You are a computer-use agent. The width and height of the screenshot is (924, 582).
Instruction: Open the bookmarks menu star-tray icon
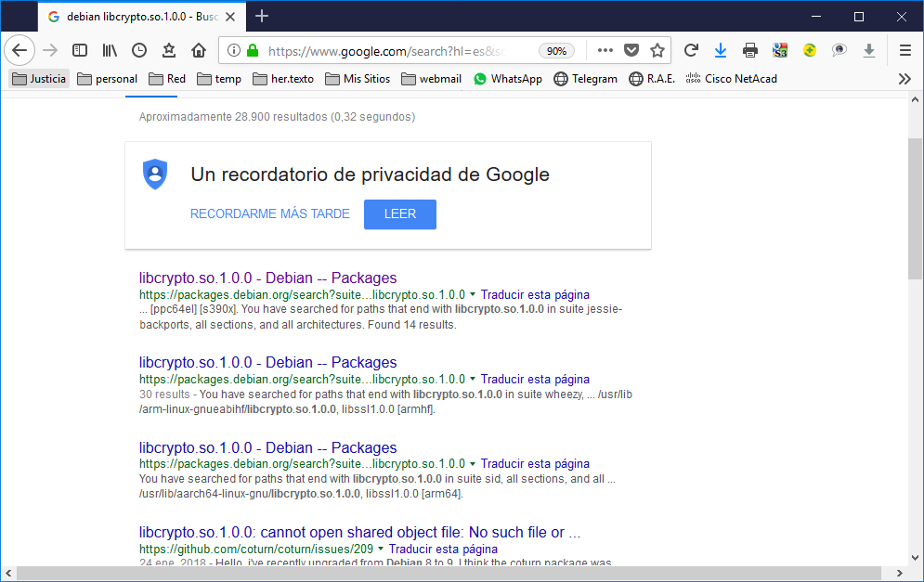[x=169, y=51]
